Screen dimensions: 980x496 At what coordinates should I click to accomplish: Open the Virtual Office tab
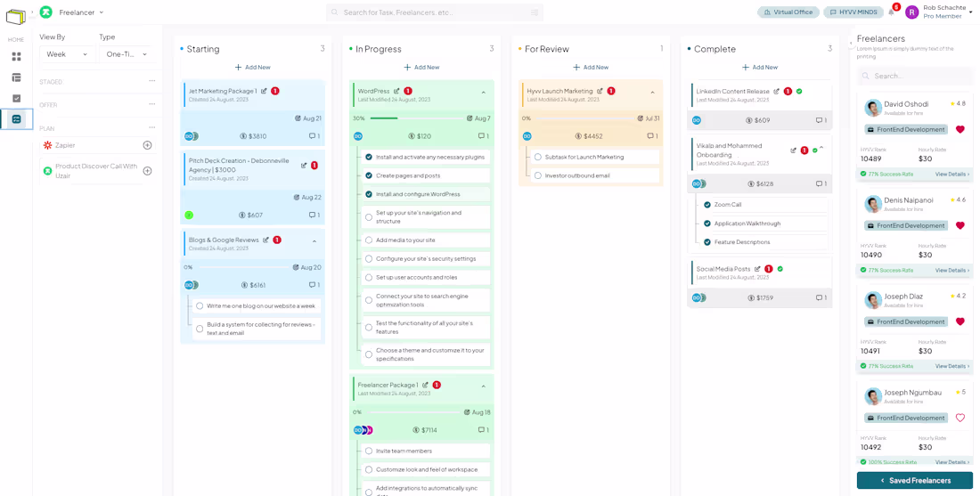788,12
